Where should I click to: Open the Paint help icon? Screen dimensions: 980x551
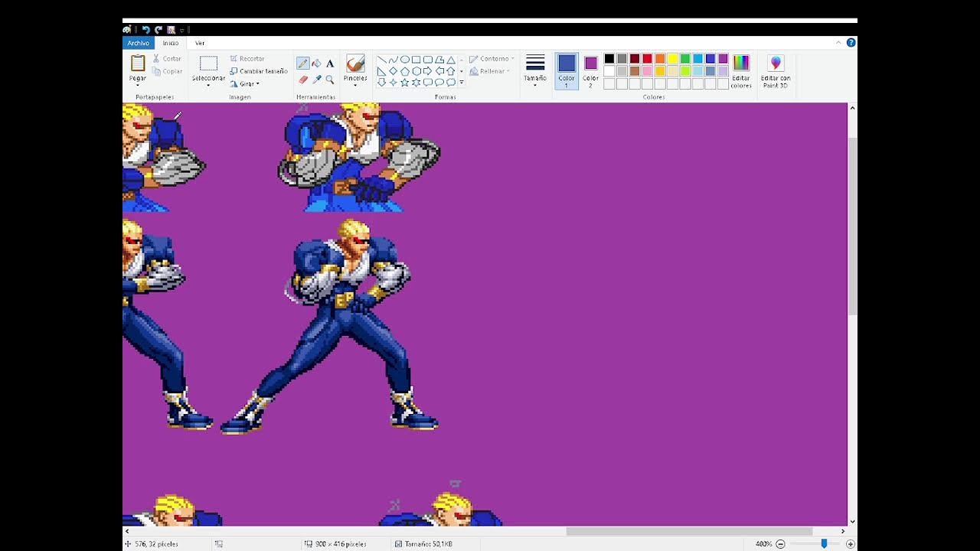(x=851, y=43)
